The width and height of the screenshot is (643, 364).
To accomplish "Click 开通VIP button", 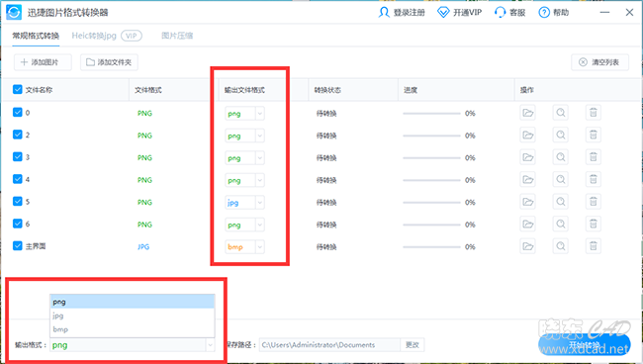I will tap(459, 12).
